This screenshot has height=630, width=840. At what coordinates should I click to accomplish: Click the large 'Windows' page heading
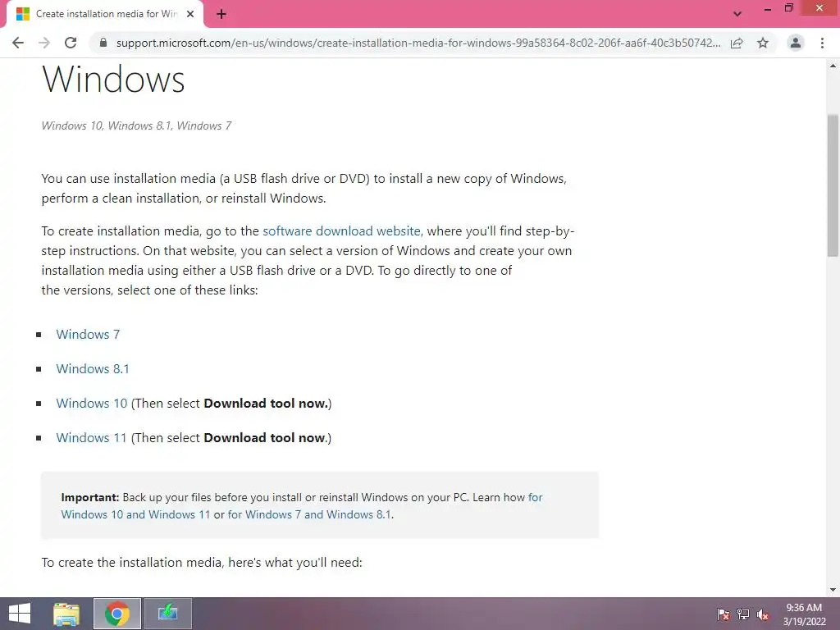pyautogui.click(x=113, y=80)
